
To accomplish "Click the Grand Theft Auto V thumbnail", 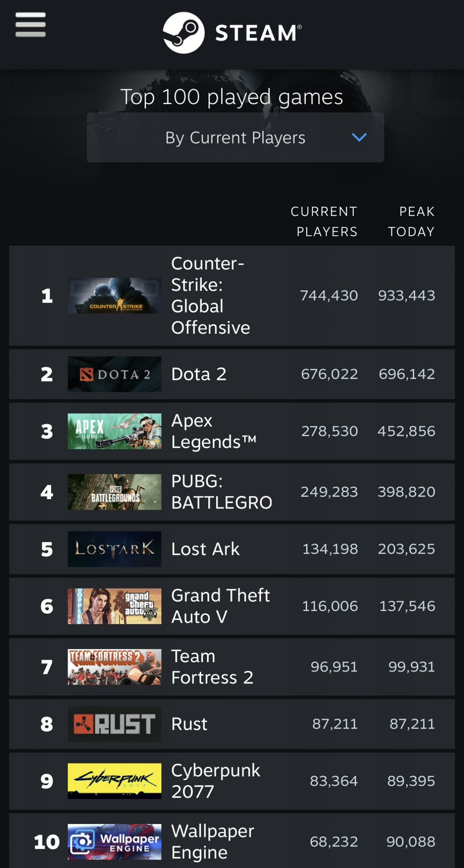I will [x=115, y=606].
